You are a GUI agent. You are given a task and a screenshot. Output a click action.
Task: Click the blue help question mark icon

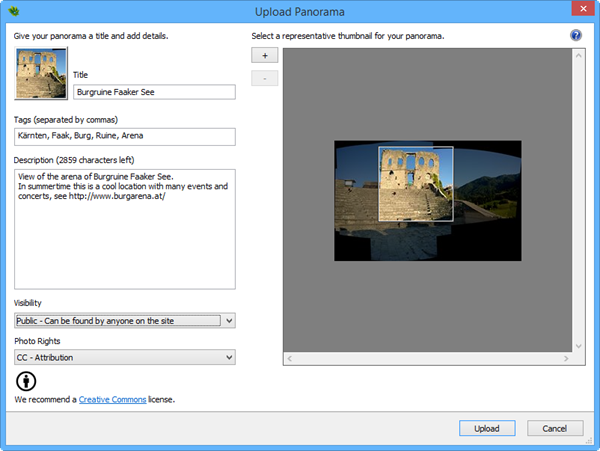576,35
